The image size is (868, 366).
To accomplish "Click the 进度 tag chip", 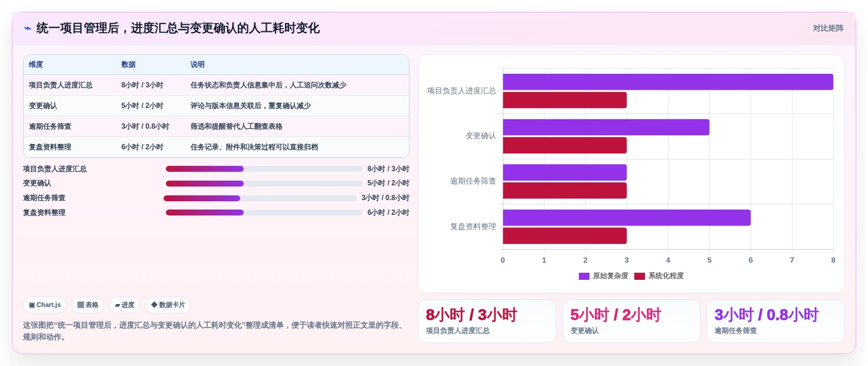I will 125,305.
